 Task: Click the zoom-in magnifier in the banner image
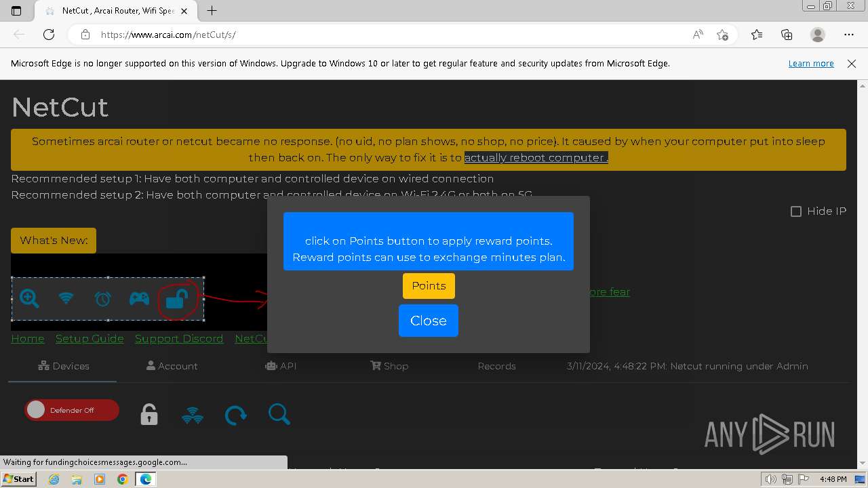tap(29, 298)
